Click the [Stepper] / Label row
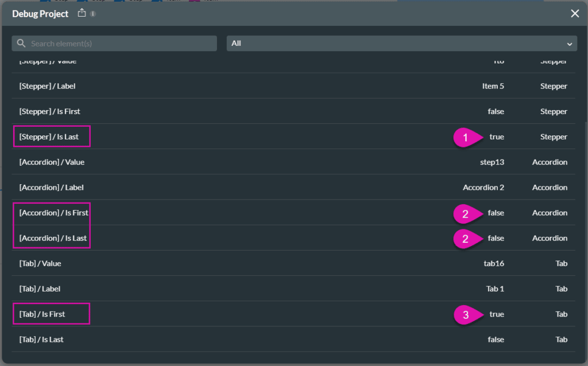 [47, 86]
